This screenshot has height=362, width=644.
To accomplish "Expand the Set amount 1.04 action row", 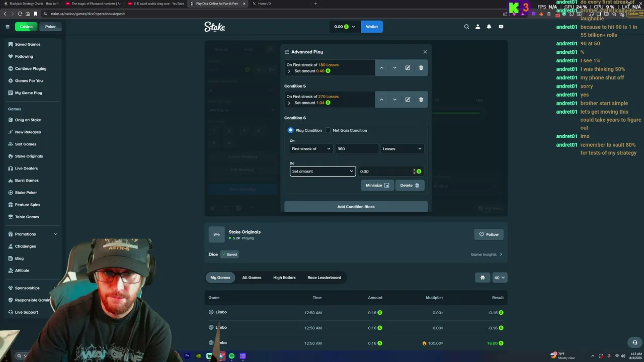I will 289,103.
